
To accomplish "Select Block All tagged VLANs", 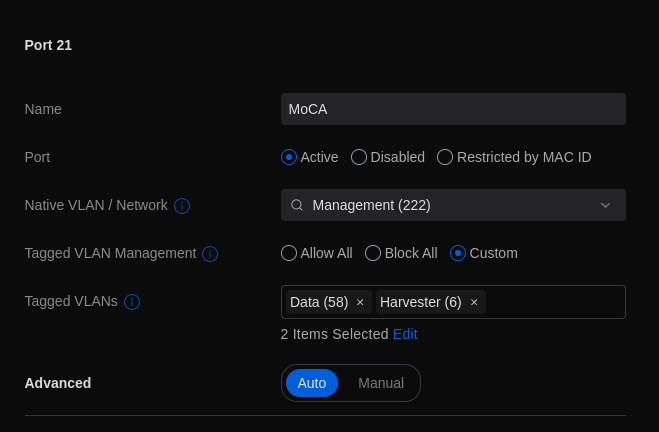I will click(373, 253).
